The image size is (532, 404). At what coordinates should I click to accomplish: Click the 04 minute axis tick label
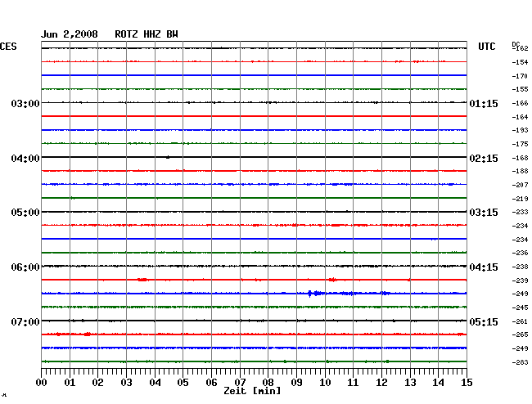[155, 382]
